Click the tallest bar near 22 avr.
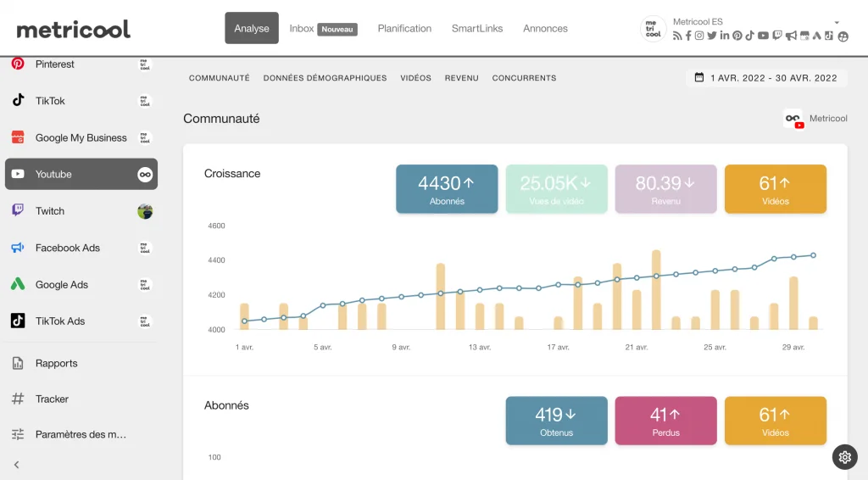The image size is (868, 480). (x=656, y=290)
